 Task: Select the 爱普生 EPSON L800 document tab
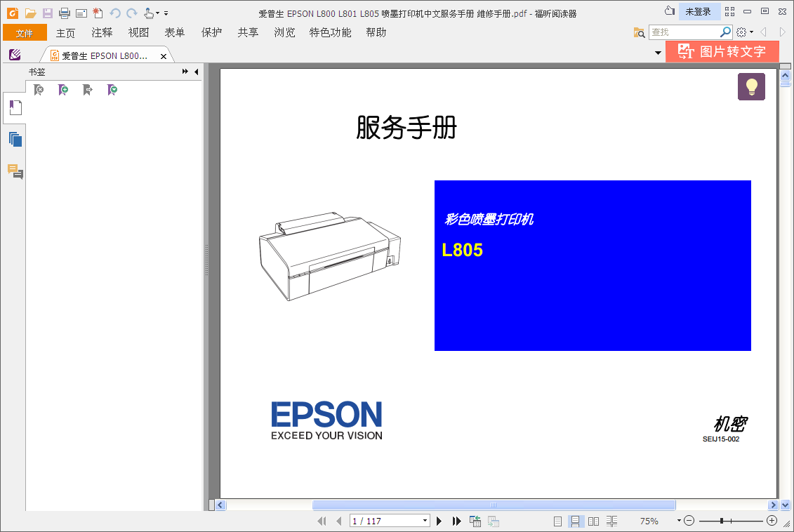(104, 55)
